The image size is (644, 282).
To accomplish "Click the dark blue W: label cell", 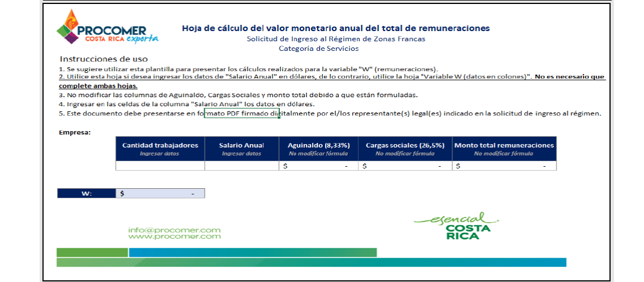I will coord(86,194).
